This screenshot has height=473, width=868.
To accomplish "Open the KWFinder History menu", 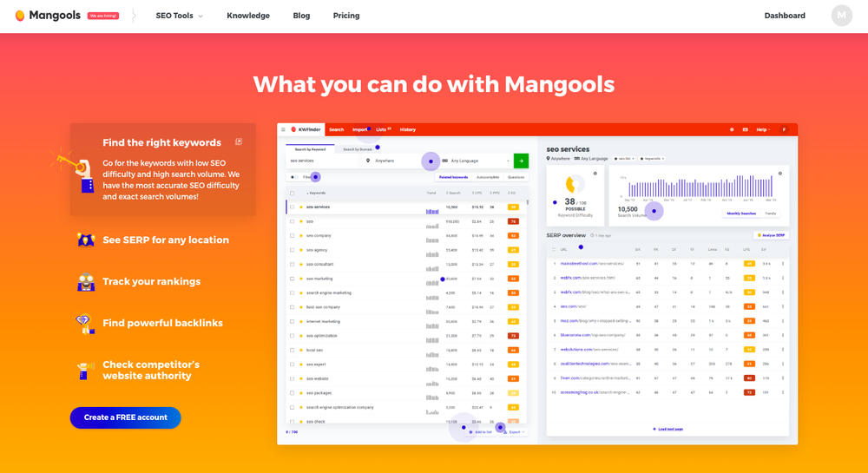I will (x=407, y=129).
